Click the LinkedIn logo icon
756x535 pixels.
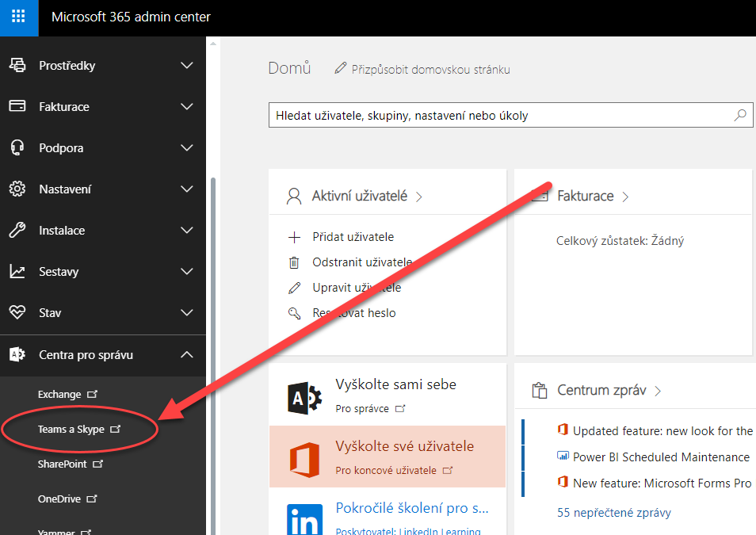pyautogui.click(x=305, y=520)
